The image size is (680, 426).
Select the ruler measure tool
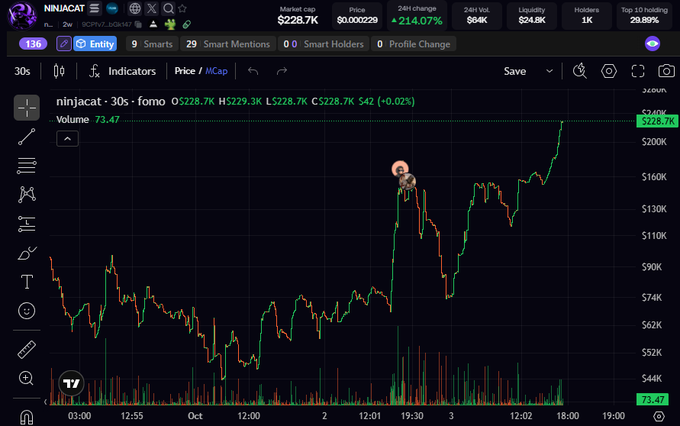point(26,350)
